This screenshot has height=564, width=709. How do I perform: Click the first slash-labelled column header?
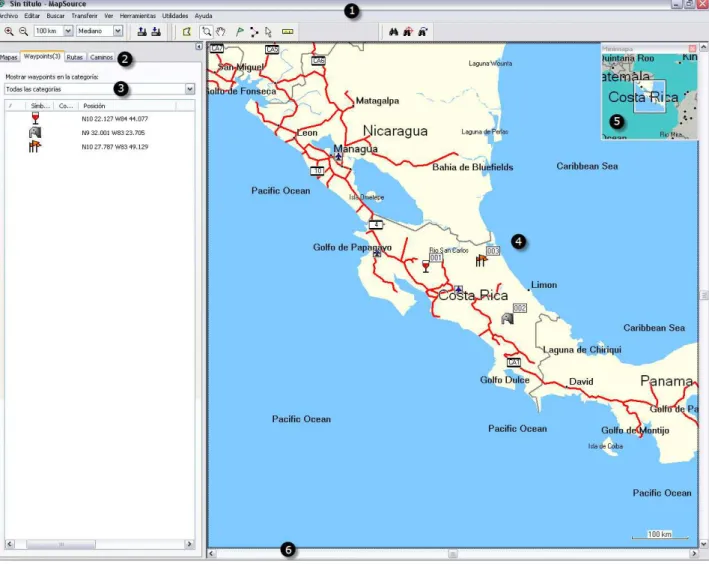tap(15, 106)
